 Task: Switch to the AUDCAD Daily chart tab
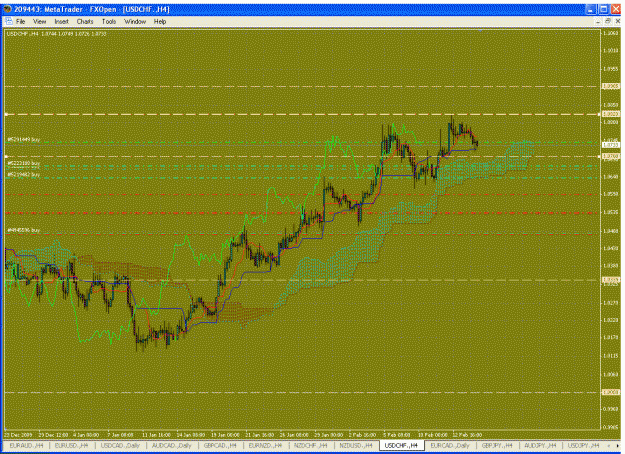tap(172, 445)
